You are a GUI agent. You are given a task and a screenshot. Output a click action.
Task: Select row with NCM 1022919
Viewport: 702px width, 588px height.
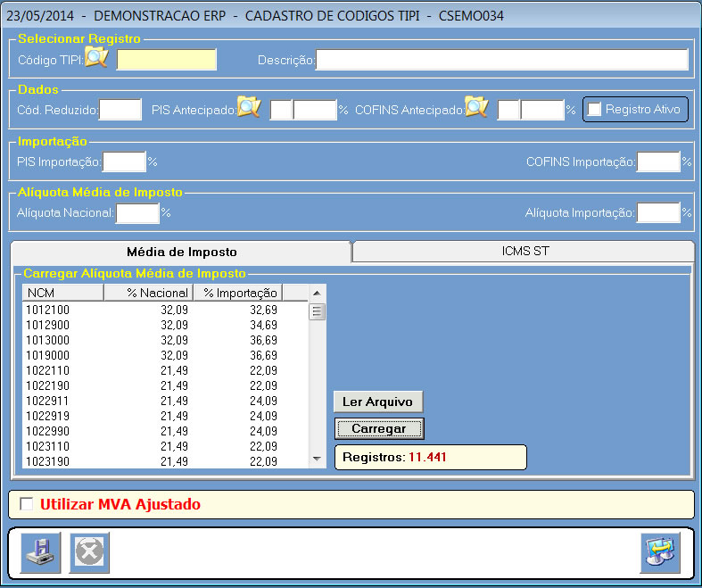click(165, 416)
